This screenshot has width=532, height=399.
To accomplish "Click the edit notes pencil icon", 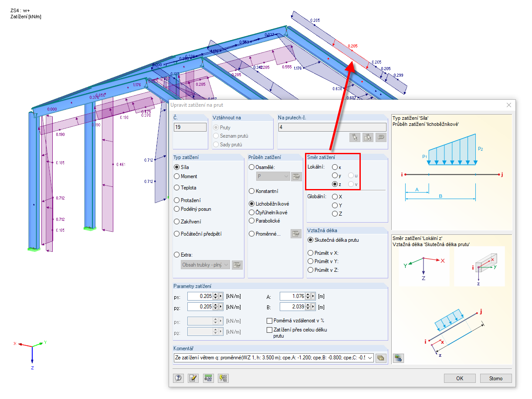I will 193,378.
